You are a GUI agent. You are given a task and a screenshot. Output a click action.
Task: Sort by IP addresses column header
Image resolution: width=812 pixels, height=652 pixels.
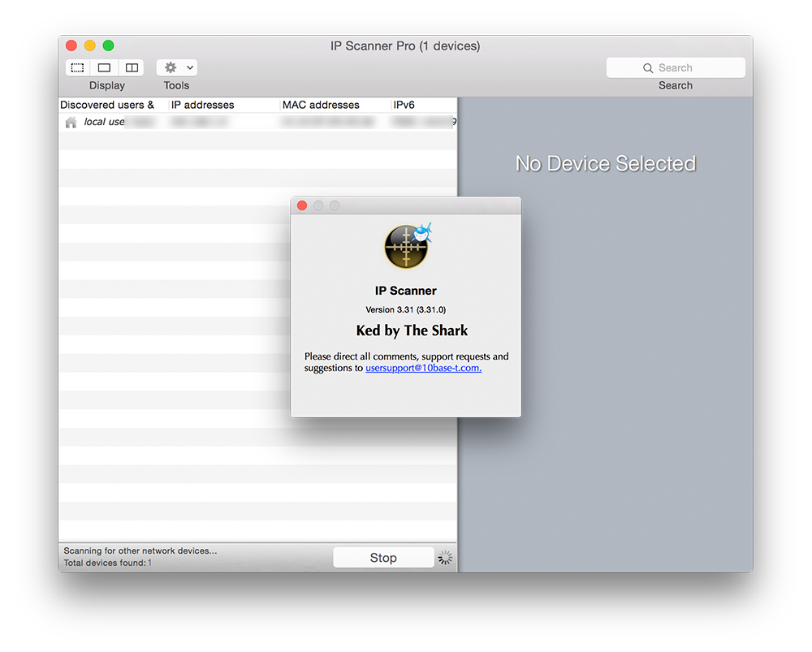click(224, 105)
